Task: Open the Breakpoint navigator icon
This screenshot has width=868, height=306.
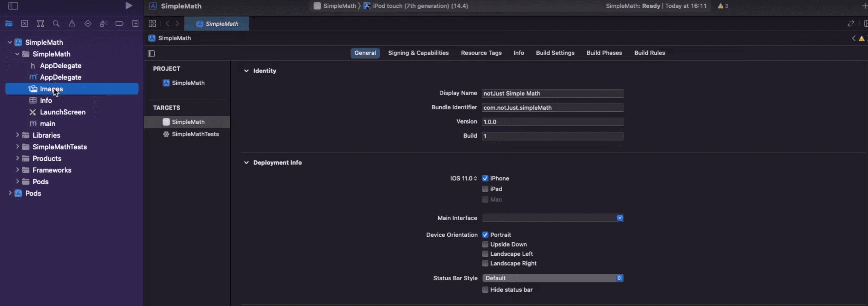Action: click(119, 24)
